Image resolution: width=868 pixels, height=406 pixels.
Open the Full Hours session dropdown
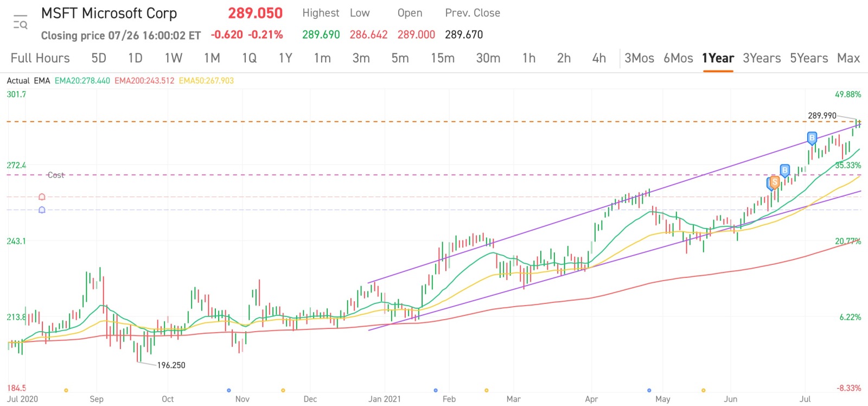tap(40, 58)
